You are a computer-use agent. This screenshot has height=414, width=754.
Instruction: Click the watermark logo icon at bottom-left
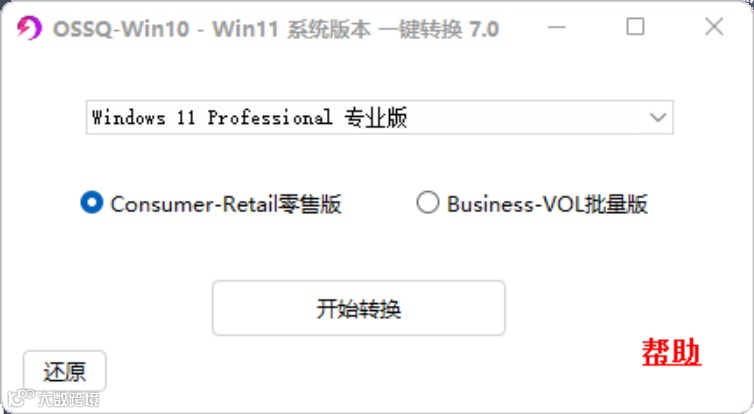point(20,398)
